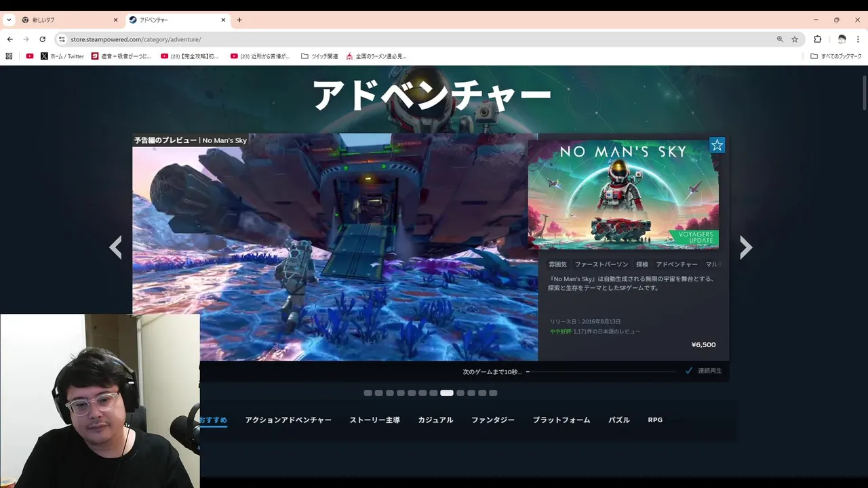
Task: Switch to the 新しいタブ browser tab
Action: [x=70, y=20]
